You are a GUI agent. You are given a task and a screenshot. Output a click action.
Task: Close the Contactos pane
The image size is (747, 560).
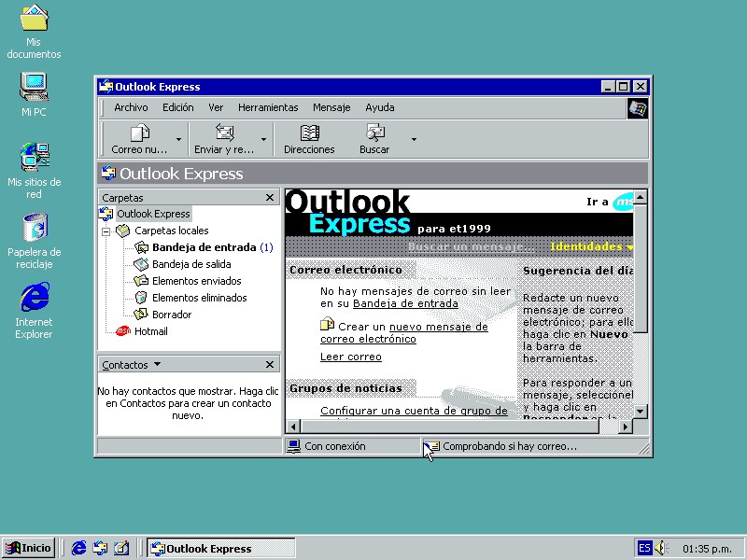click(270, 364)
